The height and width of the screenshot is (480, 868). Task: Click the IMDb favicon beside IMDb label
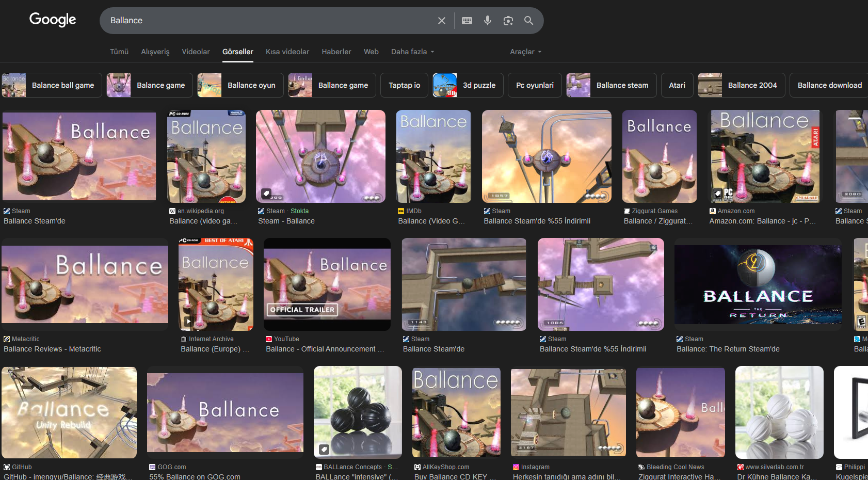coord(401,211)
